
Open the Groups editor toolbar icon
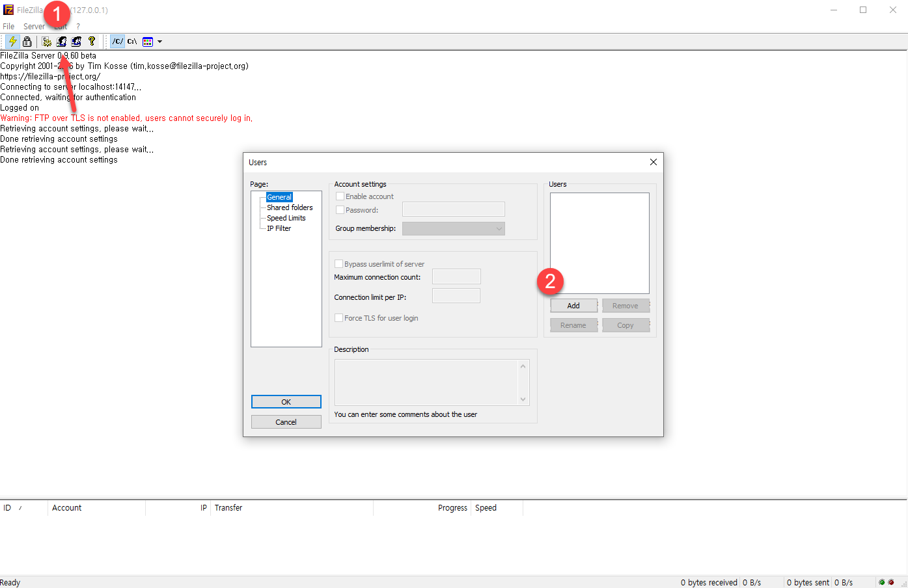click(77, 41)
